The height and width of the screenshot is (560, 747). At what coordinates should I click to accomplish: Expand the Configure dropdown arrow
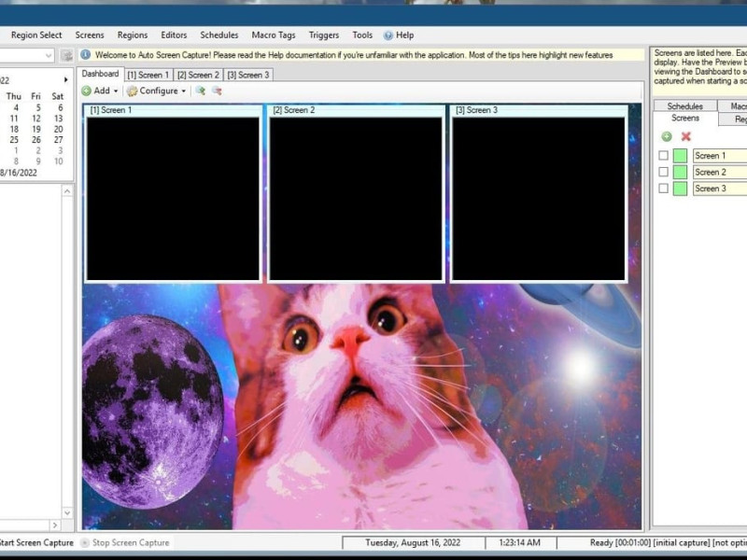click(183, 91)
